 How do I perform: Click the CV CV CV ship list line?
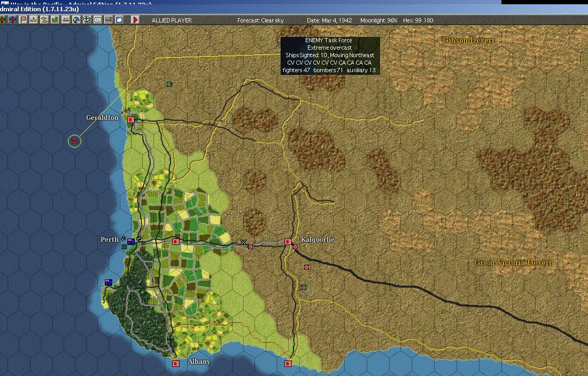(x=329, y=63)
